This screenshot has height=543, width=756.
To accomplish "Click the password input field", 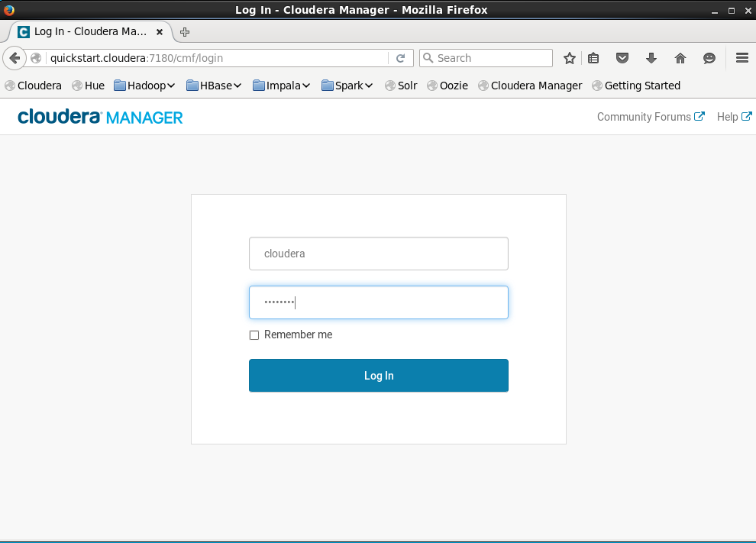I will (379, 302).
